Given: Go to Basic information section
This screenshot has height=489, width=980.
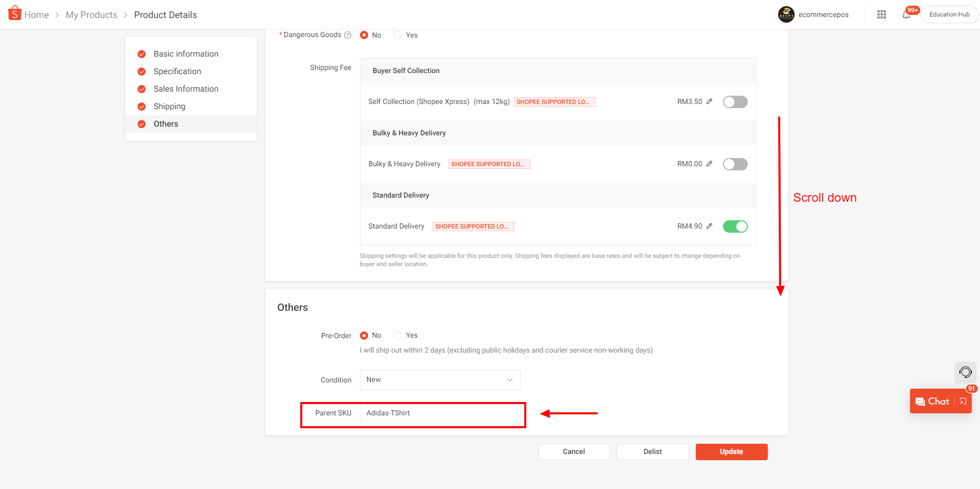Looking at the screenshot, I should click(x=186, y=54).
